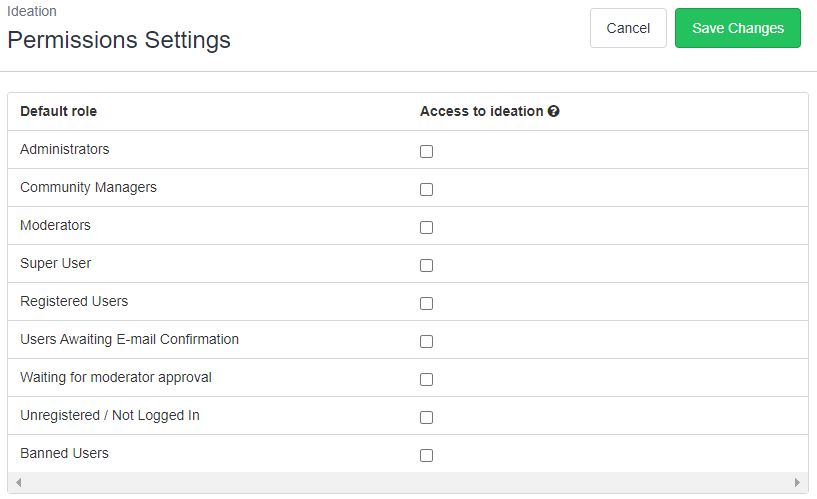Screen dimensions: 817x499
Task: Enable ideation access for Administrators
Action: coord(426,151)
